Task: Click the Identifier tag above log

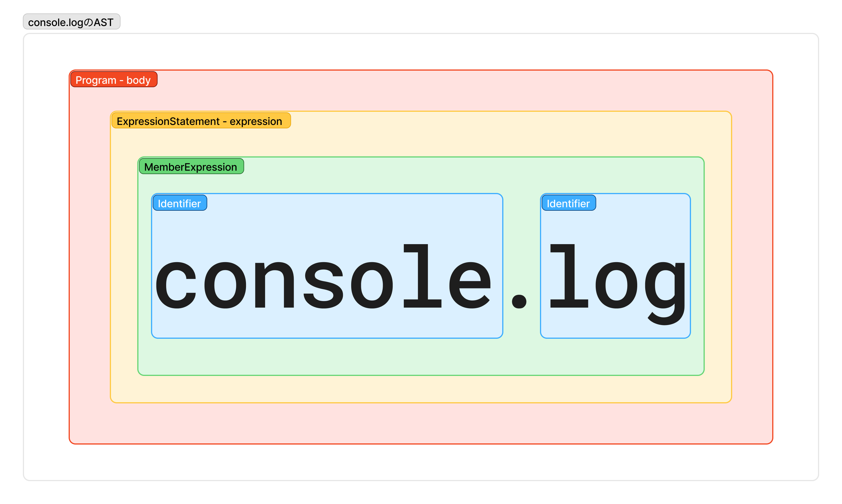Action: pyautogui.click(x=569, y=203)
